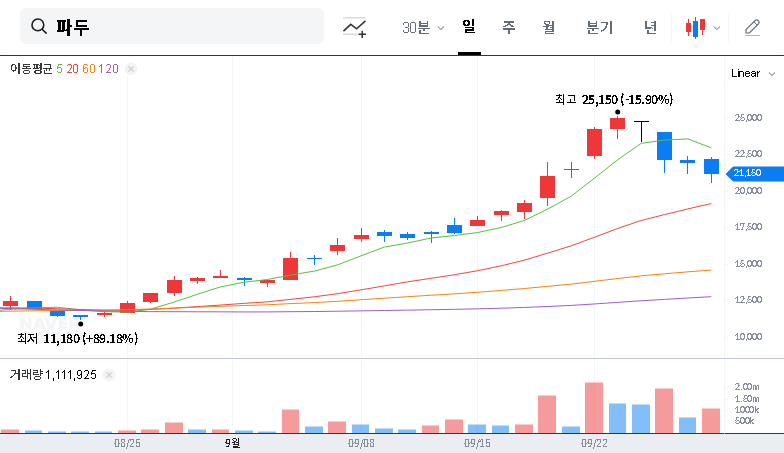Click the 9월 date axis label

point(232,443)
